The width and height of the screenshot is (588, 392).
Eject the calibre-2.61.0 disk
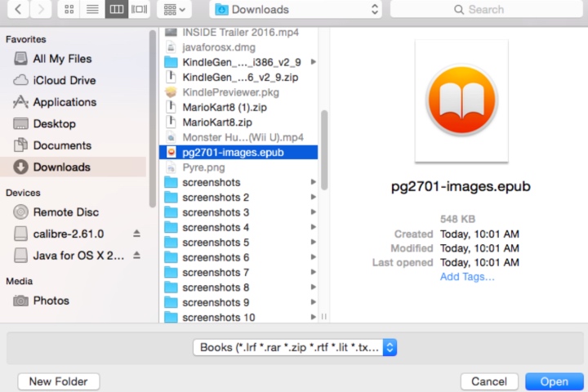tap(136, 234)
